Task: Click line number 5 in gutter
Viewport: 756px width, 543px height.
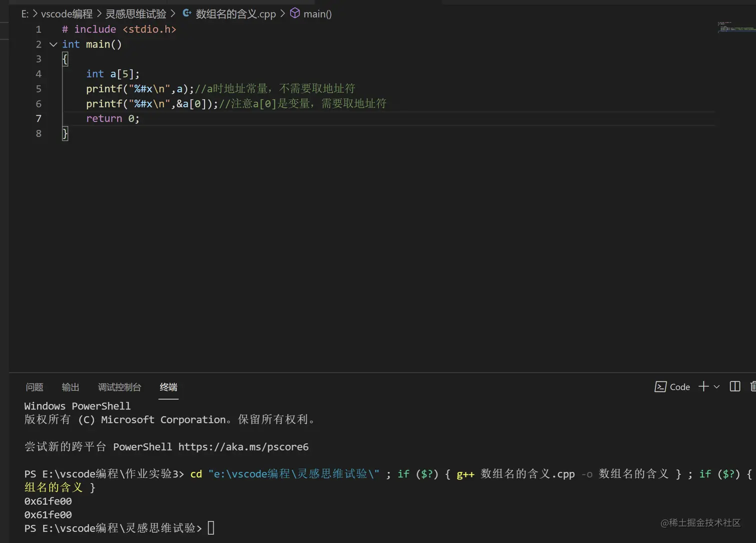Action: click(x=38, y=89)
